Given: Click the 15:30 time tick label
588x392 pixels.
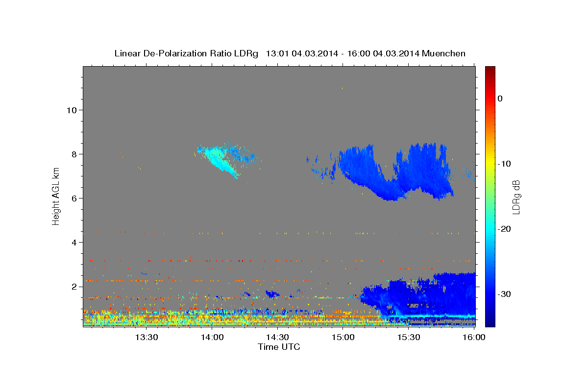Looking at the screenshot, I should (x=409, y=337).
